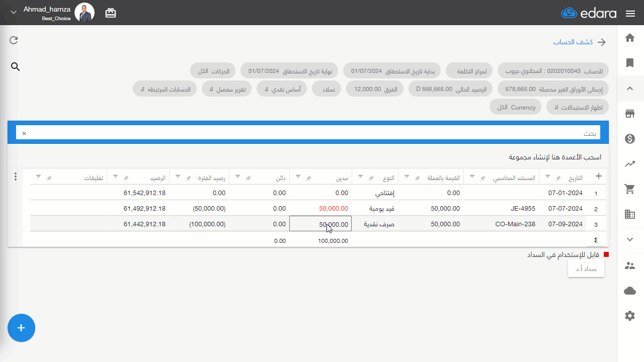Open the bookmarks sidebar icon
644x362 pixels.
pyautogui.click(x=630, y=63)
